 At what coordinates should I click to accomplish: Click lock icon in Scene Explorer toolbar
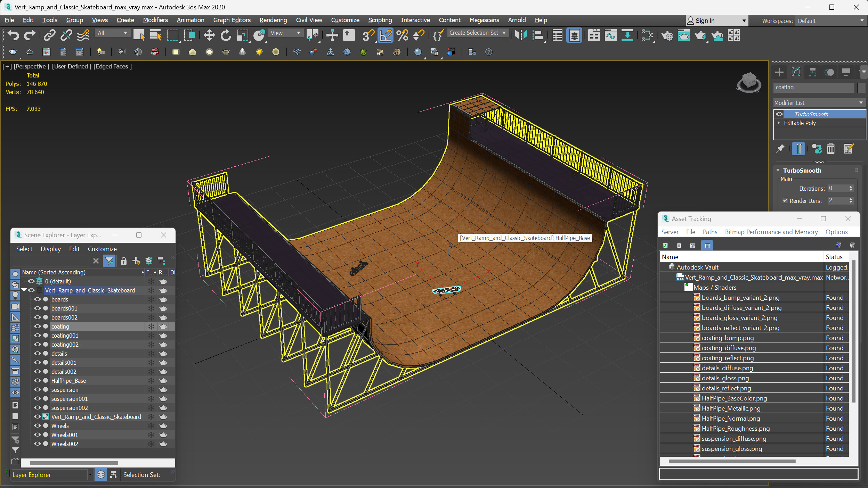[x=123, y=261]
